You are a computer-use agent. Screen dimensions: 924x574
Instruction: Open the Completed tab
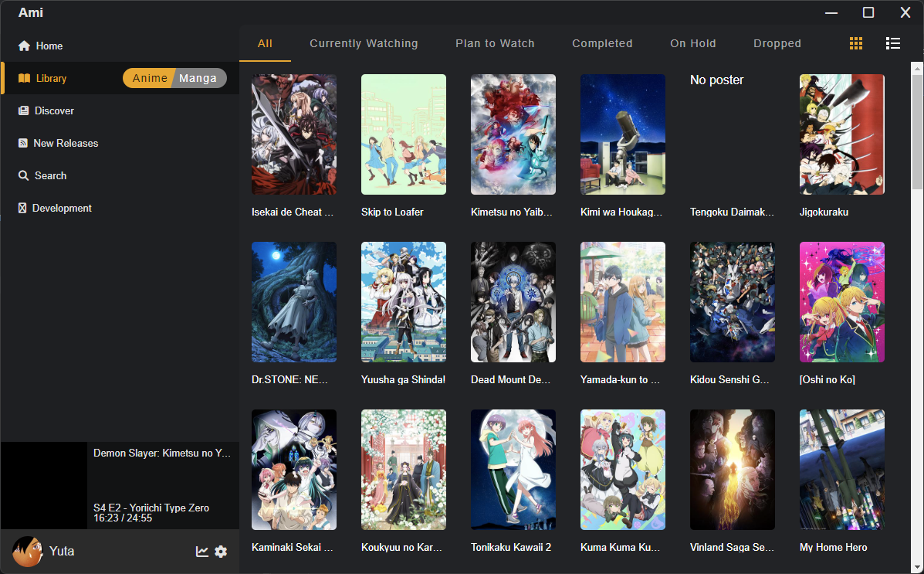(602, 43)
